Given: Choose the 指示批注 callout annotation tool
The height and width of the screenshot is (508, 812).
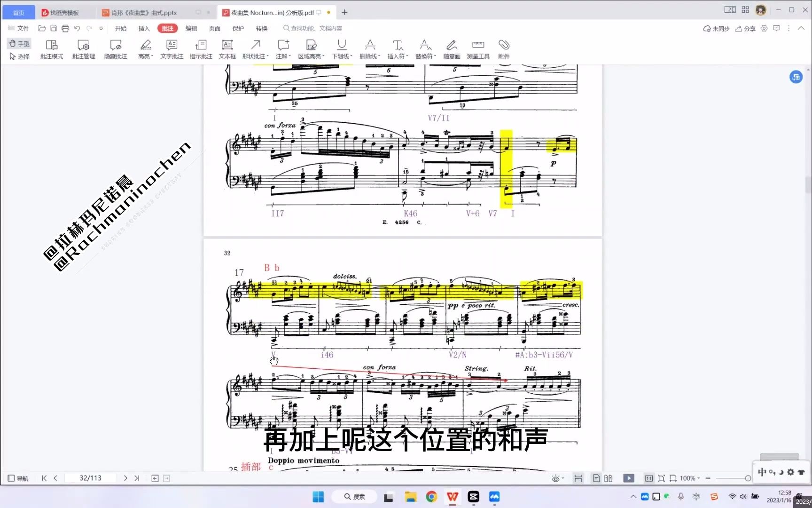Looking at the screenshot, I should pos(201,50).
